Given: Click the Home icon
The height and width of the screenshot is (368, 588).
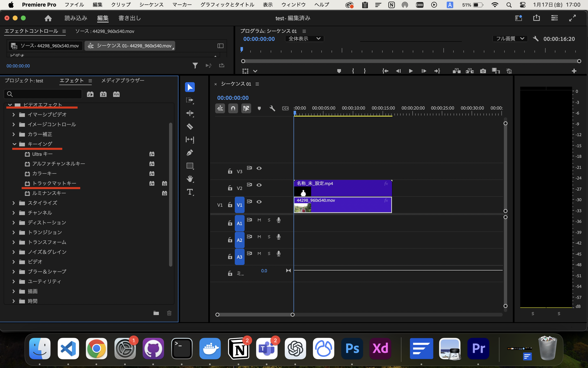Looking at the screenshot, I should (x=48, y=18).
